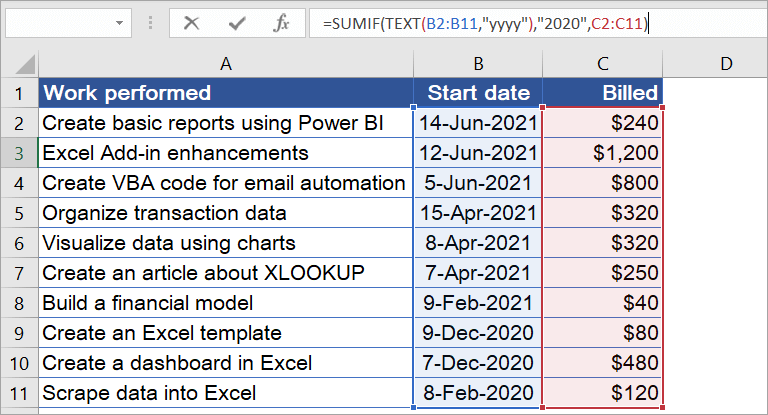Click the Cancel formula X icon
This screenshot has height=415, width=768.
pos(191,22)
